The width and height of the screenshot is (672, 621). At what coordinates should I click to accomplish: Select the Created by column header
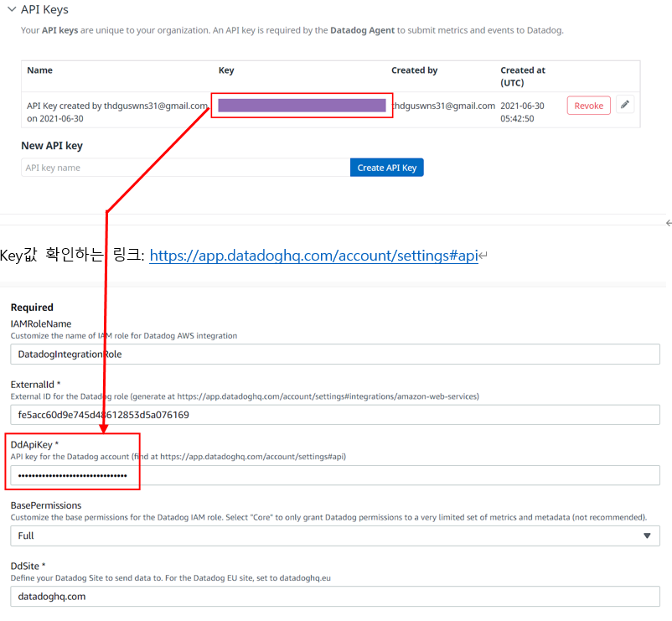tap(414, 70)
